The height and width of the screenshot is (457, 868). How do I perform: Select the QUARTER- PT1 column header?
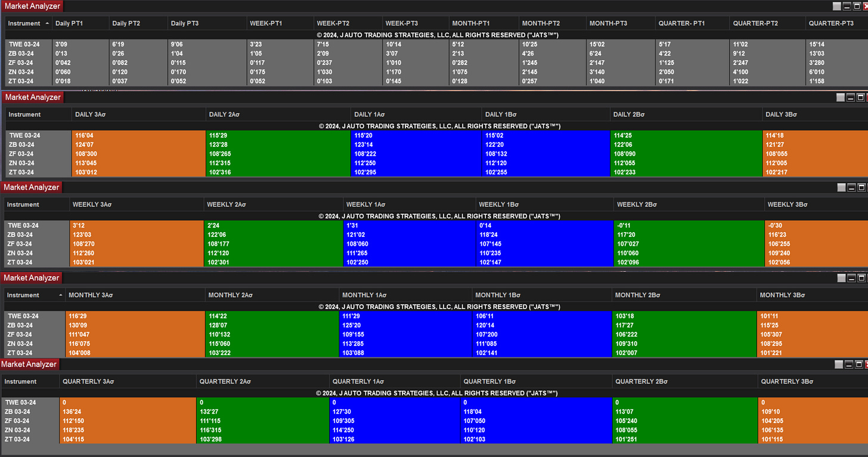tap(692, 23)
